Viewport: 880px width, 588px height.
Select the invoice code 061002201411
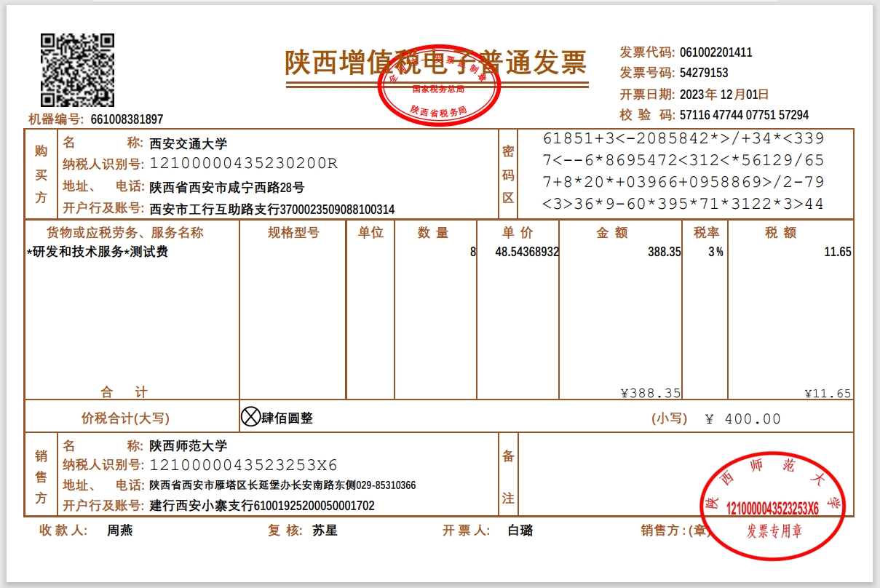click(x=716, y=52)
